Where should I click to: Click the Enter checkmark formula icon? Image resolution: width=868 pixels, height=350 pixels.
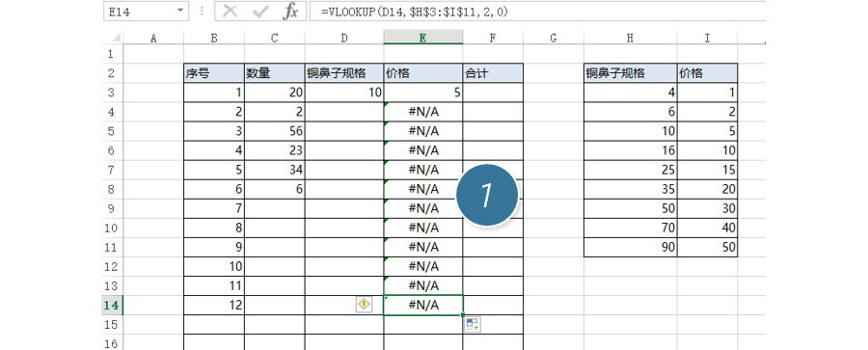pos(259,12)
